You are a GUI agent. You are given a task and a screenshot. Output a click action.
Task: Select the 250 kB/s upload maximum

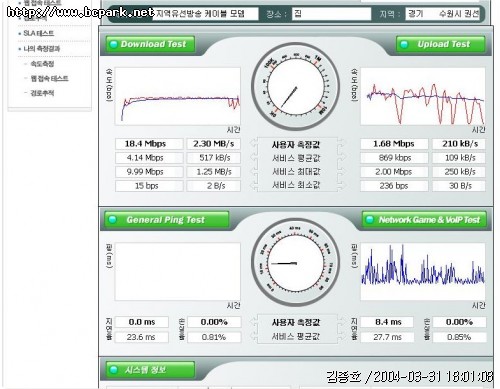[x=460, y=172]
